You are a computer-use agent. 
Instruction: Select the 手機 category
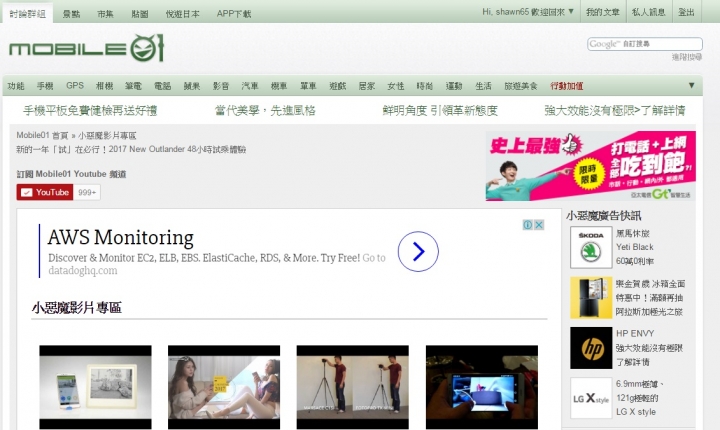click(45, 86)
